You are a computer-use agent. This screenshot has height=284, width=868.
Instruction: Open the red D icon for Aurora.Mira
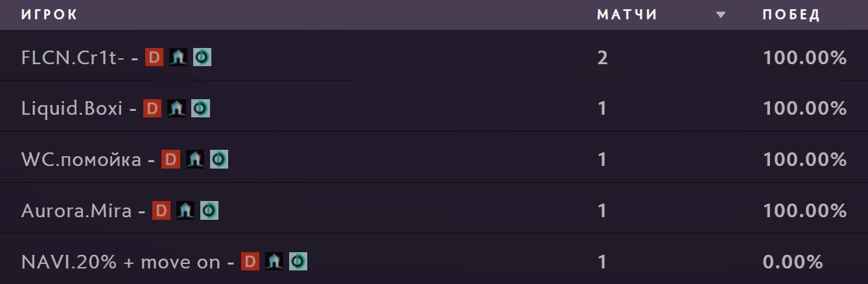161,210
